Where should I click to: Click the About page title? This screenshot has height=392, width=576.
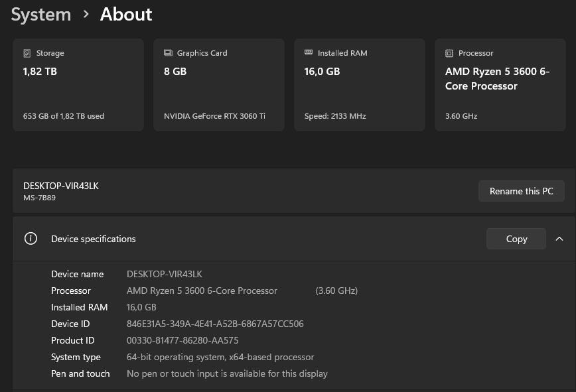pyautogui.click(x=126, y=14)
